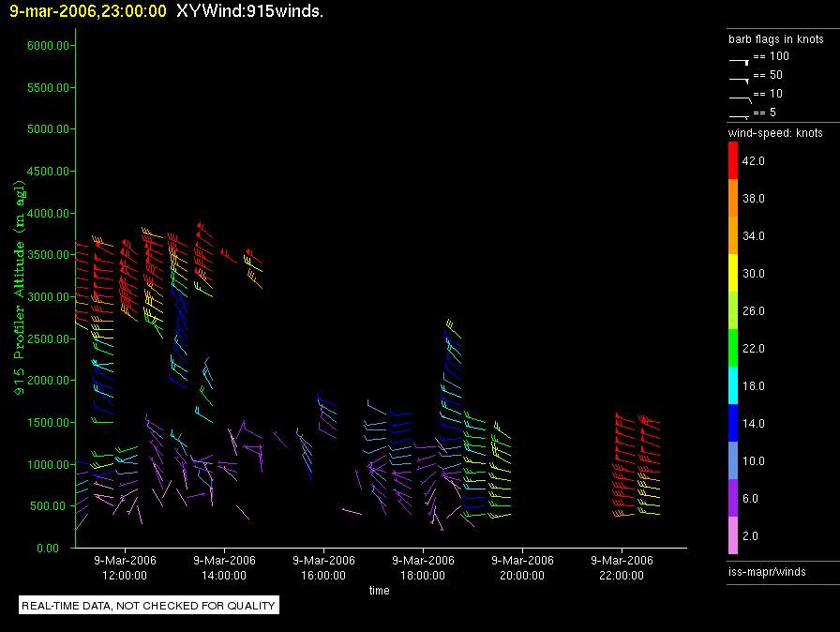Click the yellow timestamp 9-mar-2006,23:00:00 in title
Screen dimensions: 840x632
tap(88, 11)
